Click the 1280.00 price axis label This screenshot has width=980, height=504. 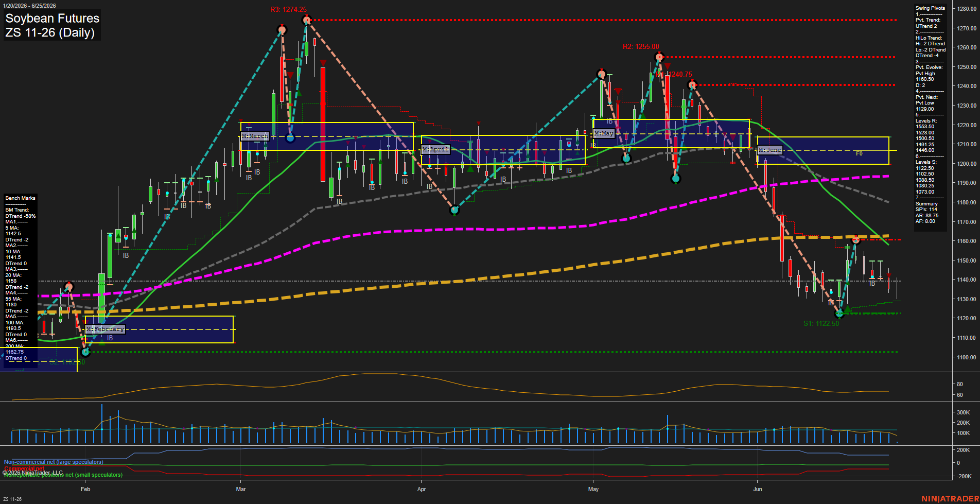tap(966, 9)
